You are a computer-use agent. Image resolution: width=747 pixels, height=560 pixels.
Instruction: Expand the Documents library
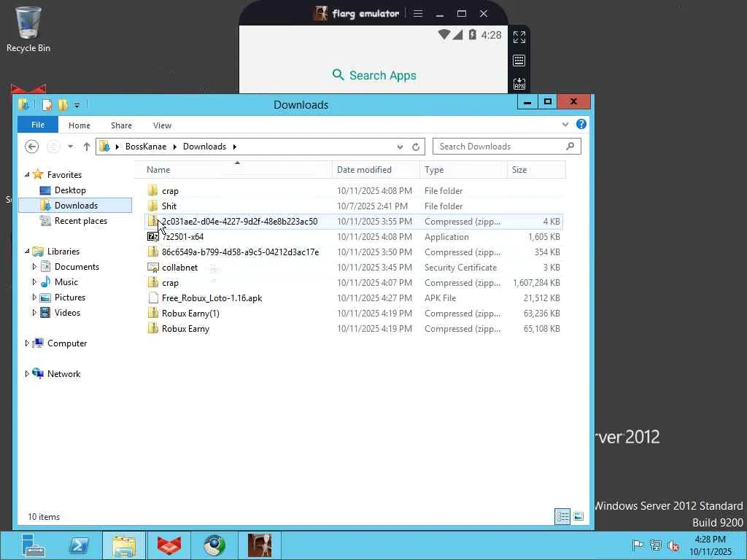[34, 267]
